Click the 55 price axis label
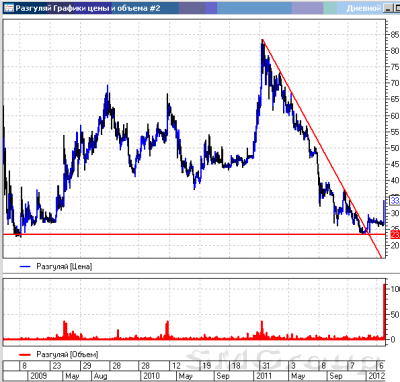This screenshot has height=382, width=400. [x=395, y=132]
